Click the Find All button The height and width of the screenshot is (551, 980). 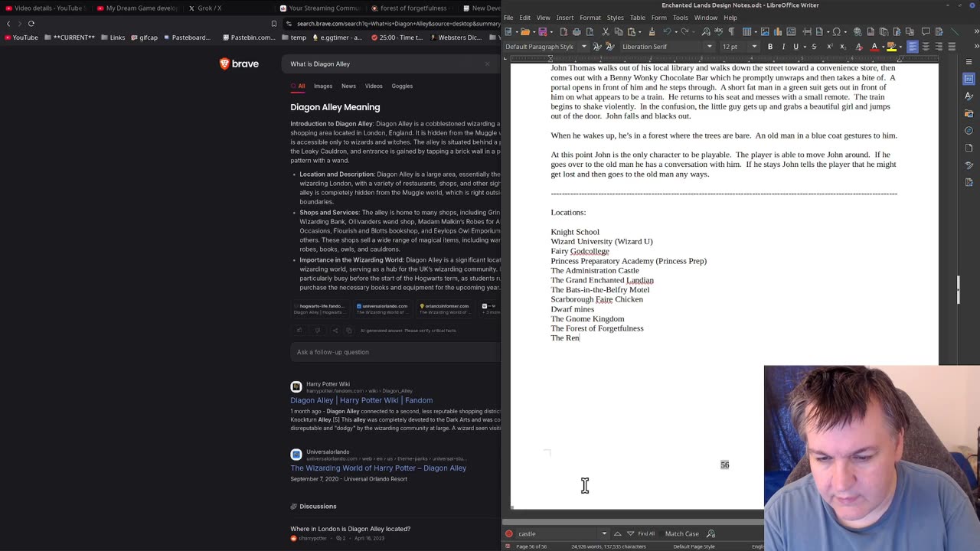click(646, 533)
